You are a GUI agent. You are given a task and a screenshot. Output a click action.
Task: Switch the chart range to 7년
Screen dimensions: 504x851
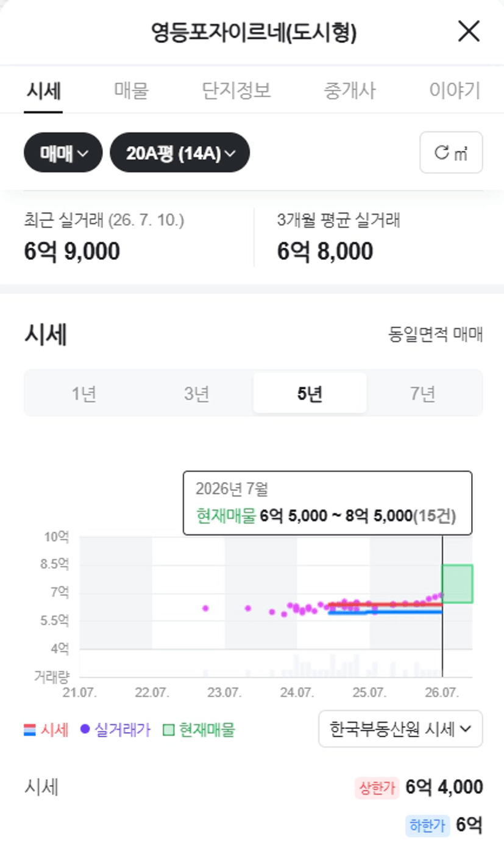coord(422,394)
